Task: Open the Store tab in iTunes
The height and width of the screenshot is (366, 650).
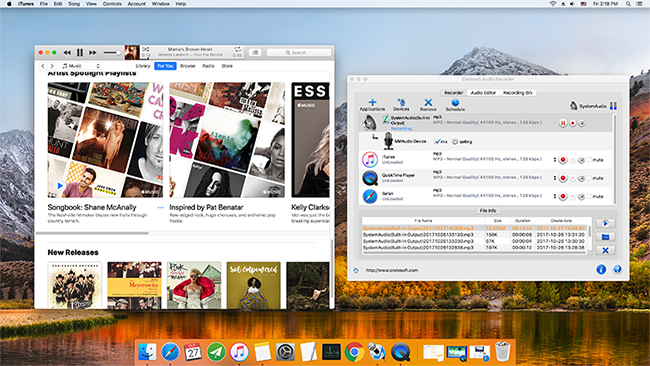Action: tap(227, 66)
